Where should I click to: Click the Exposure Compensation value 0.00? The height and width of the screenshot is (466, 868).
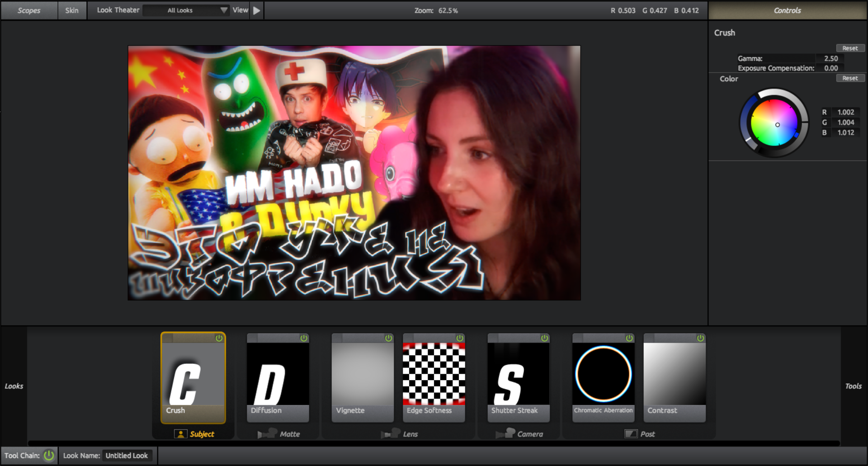pyautogui.click(x=830, y=68)
